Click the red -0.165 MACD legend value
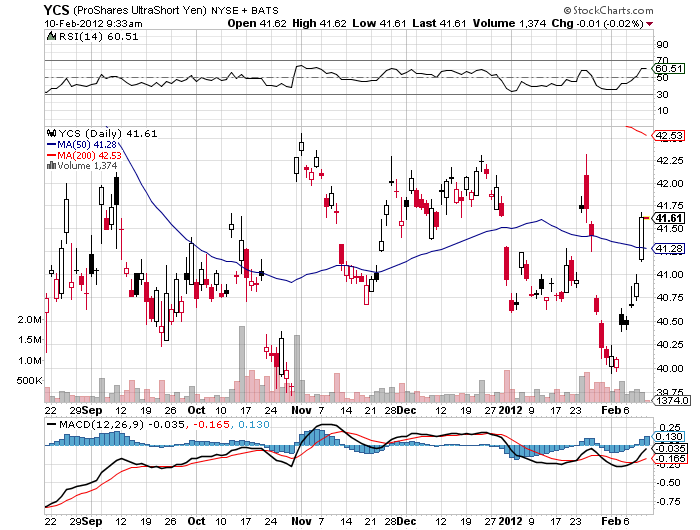Image resolution: width=700 pixels, height=530 pixels. coord(211,424)
